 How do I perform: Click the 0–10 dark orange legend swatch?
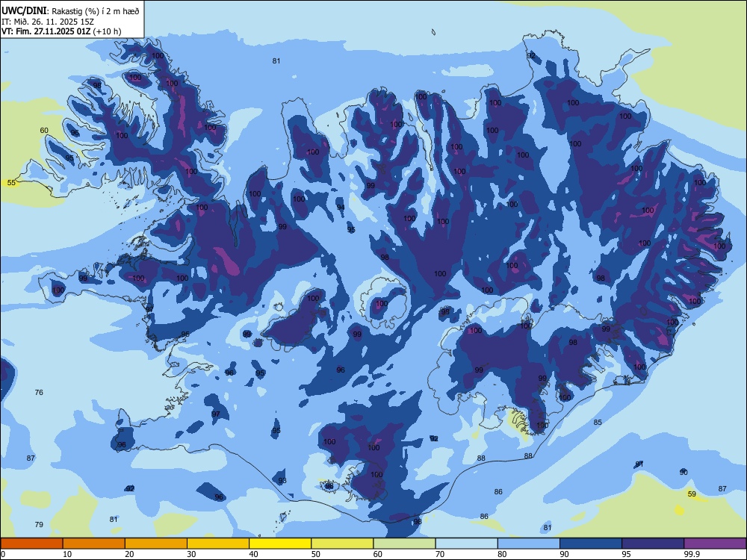pos(31,544)
